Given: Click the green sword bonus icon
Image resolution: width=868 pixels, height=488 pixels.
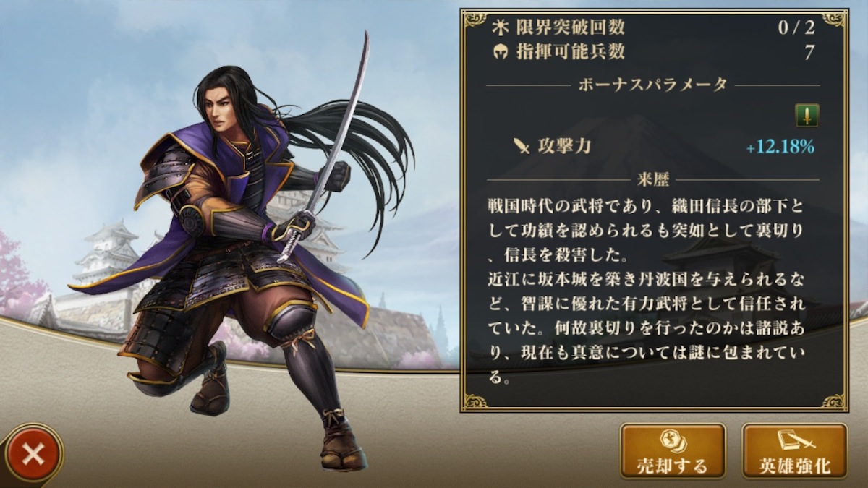Looking at the screenshot, I should tap(807, 115).
